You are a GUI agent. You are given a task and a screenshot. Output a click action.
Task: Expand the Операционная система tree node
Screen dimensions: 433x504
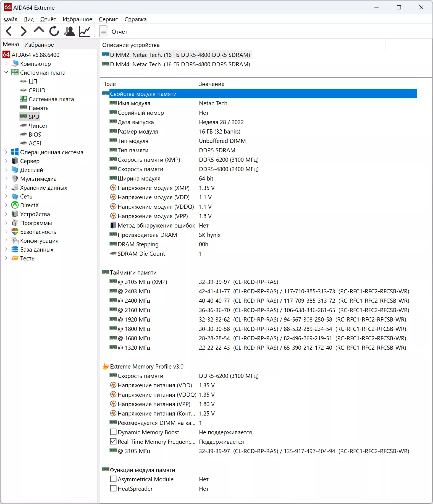(x=6, y=152)
